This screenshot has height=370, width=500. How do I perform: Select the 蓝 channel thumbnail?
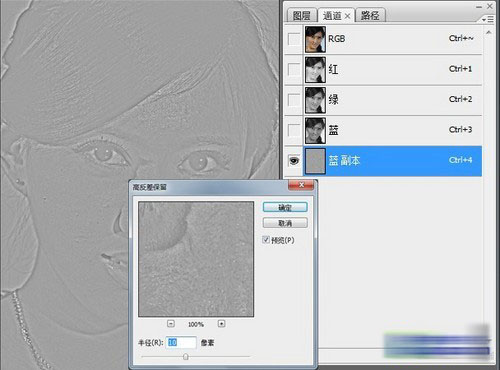click(315, 130)
